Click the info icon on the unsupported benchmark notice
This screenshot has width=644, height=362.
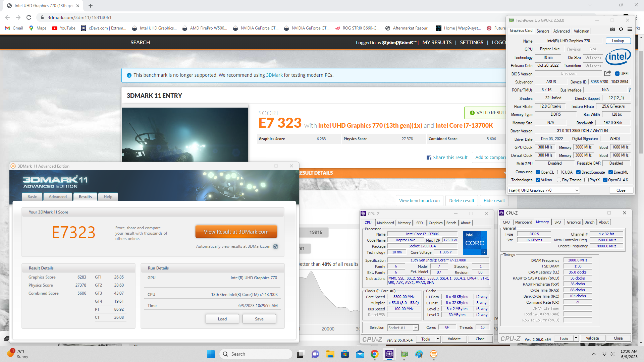(129, 75)
